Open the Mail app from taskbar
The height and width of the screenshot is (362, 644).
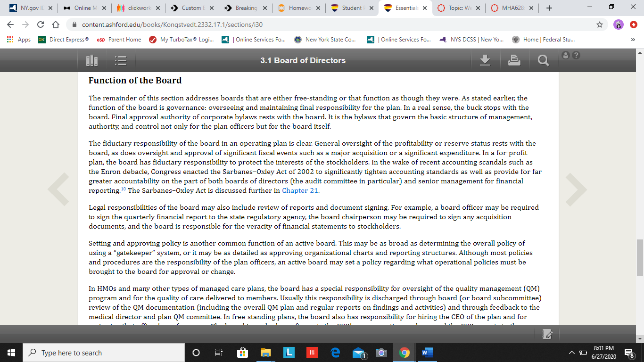359,353
